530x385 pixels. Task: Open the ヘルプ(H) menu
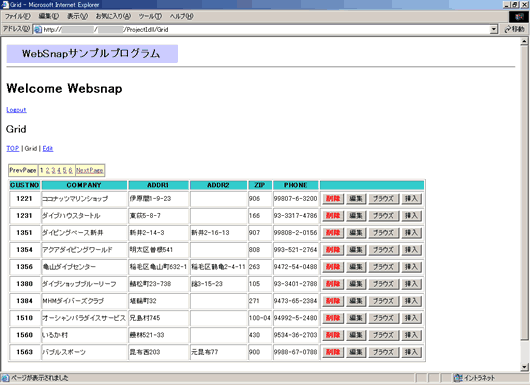pos(181,16)
